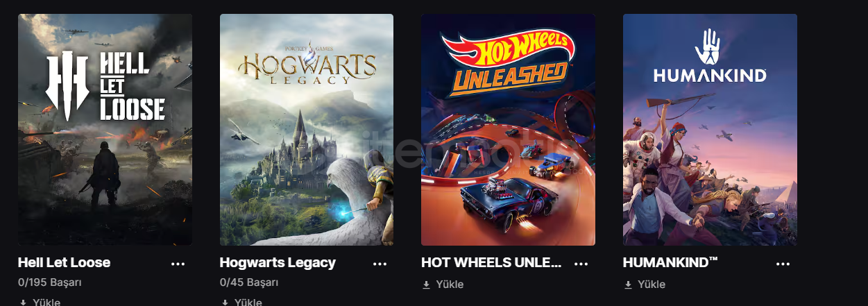This screenshot has height=306, width=868.
Task: Select the HUMANKIND cover art
Action: point(710,130)
